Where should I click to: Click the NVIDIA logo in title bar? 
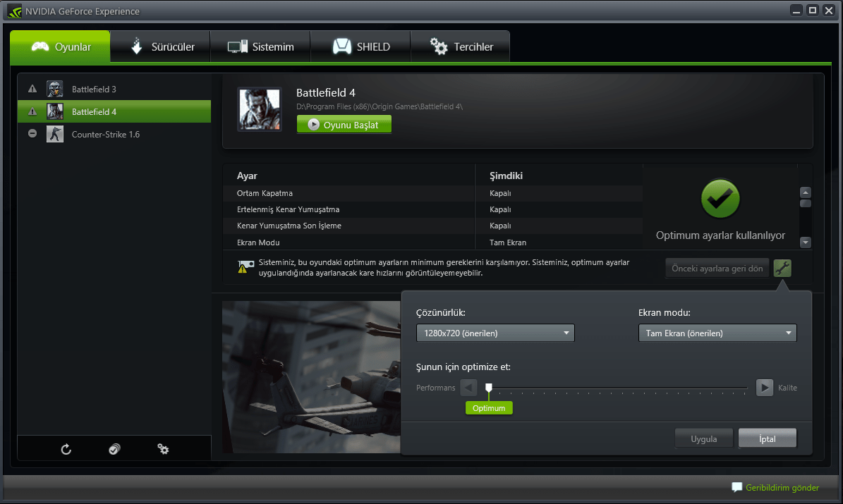click(x=15, y=11)
